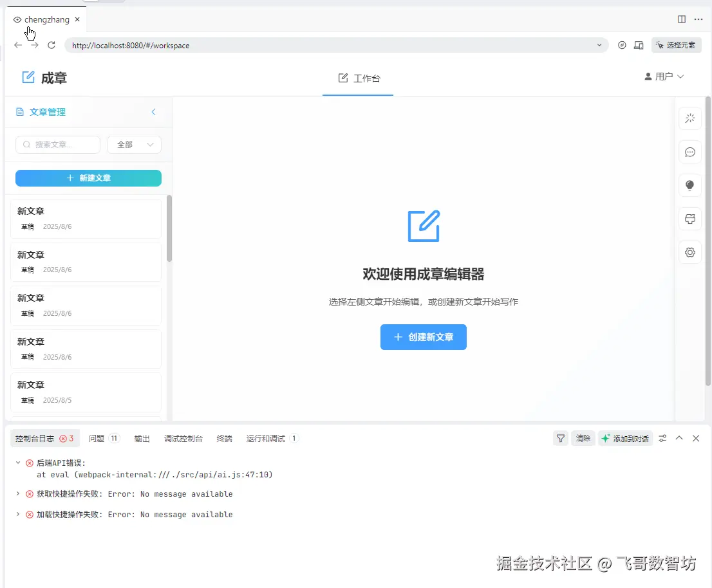Open the 新文章 dated 2025/8/5
The height and width of the screenshot is (588, 712).
pos(86,392)
